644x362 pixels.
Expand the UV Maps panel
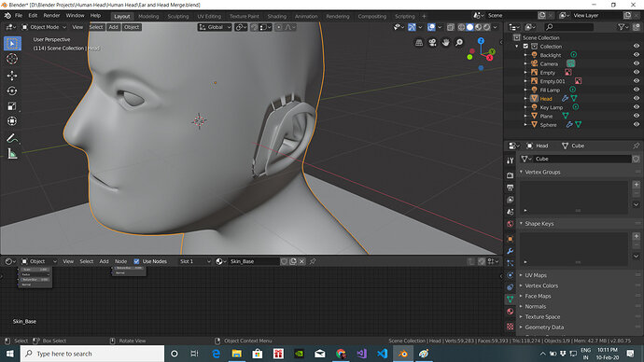[x=536, y=275]
